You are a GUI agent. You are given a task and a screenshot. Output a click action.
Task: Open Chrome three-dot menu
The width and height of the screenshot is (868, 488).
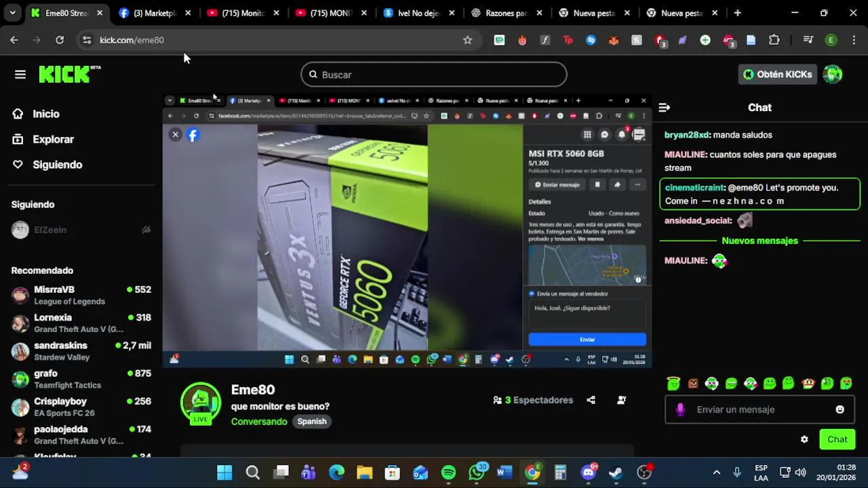coord(853,40)
